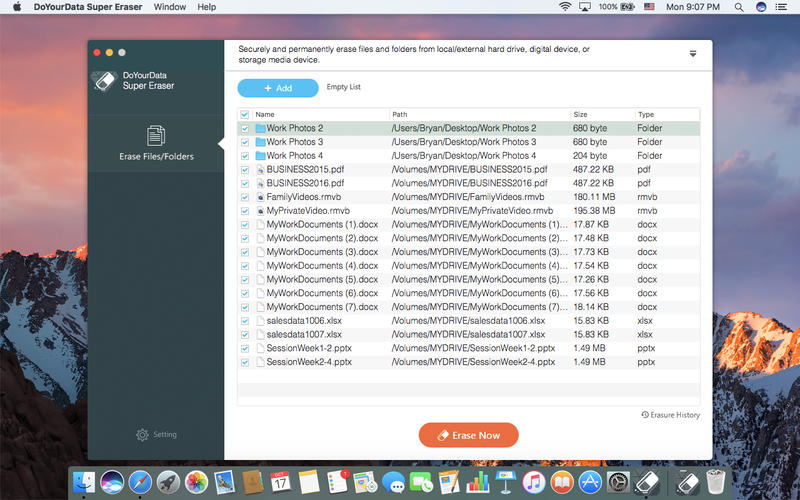Click the battery 100% indicator
The height and width of the screenshot is (500, 800).
pos(616,7)
